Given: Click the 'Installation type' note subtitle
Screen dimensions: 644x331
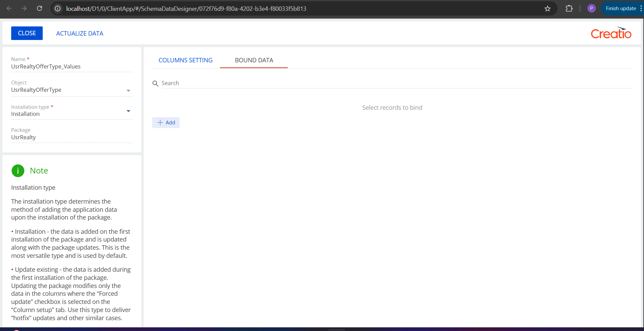Looking at the screenshot, I should (x=33, y=188).
